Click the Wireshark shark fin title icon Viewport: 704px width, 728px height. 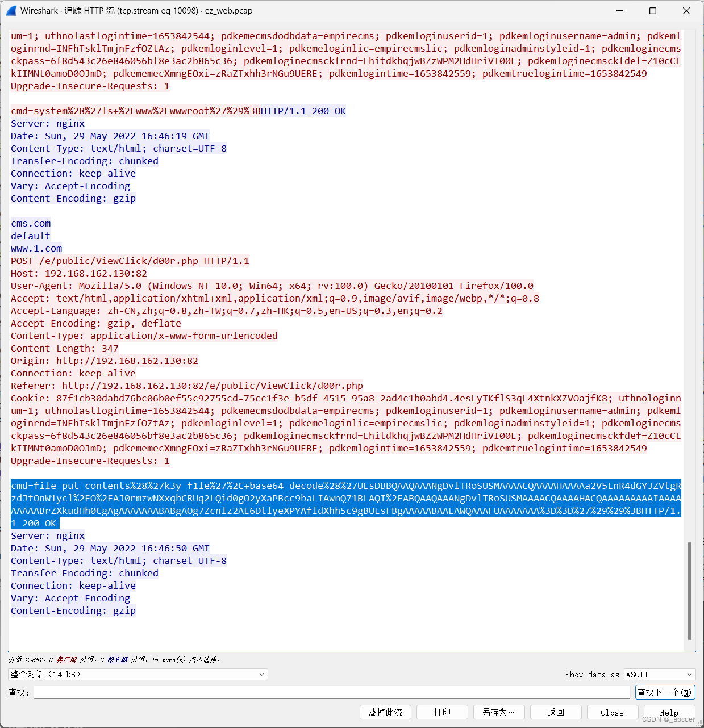10,11
